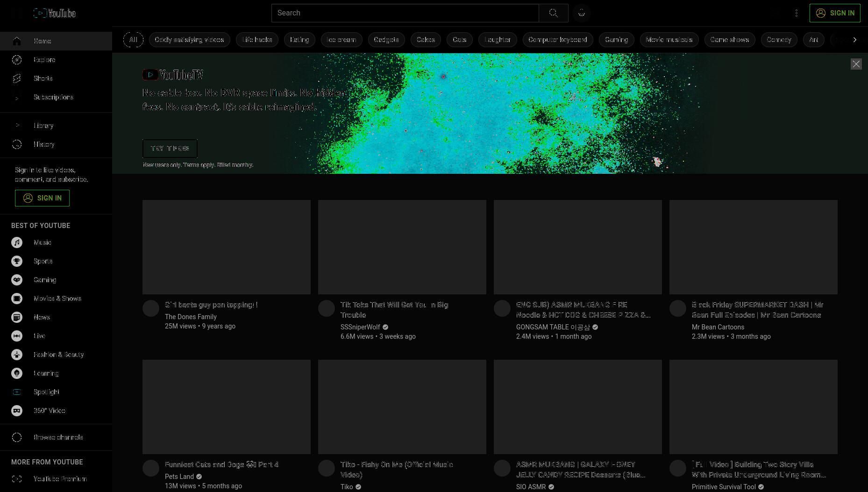Open SIO ASMR channel link
The width and height of the screenshot is (868, 492).
pos(531,487)
